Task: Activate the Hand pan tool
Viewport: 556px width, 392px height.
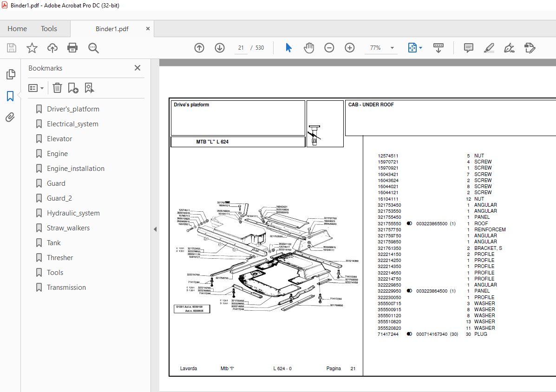Action: click(309, 48)
